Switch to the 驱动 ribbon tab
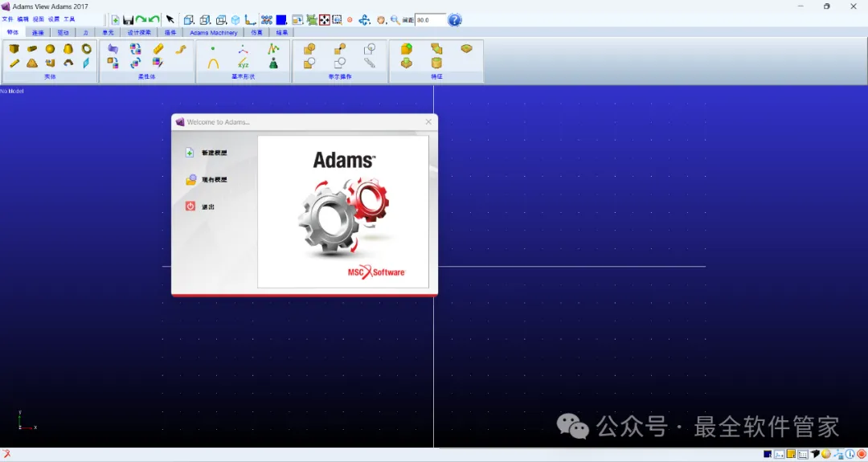The width and height of the screenshot is (868, 462). tap(63, 33)
